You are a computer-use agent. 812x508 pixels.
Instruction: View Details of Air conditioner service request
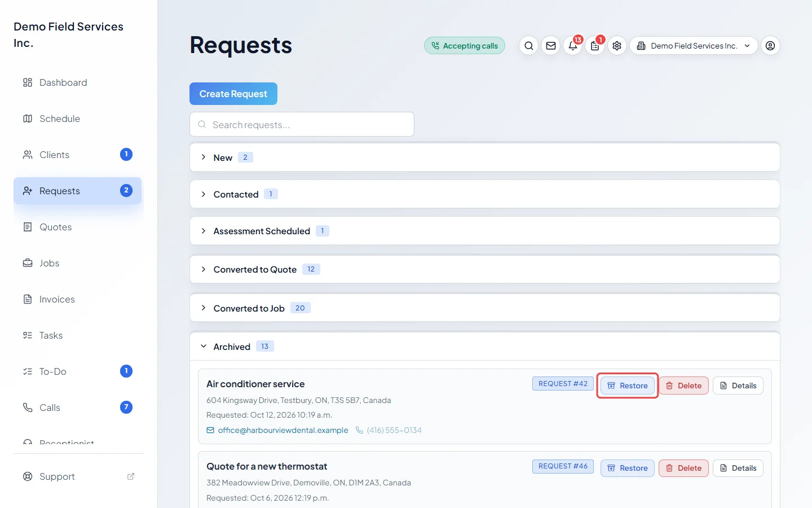click(738, 386)
